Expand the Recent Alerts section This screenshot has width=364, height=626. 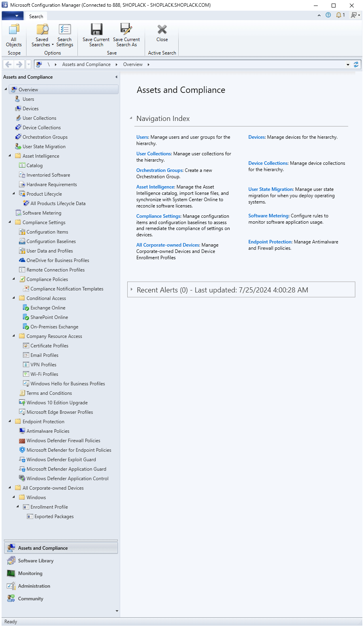pos(132,290)
